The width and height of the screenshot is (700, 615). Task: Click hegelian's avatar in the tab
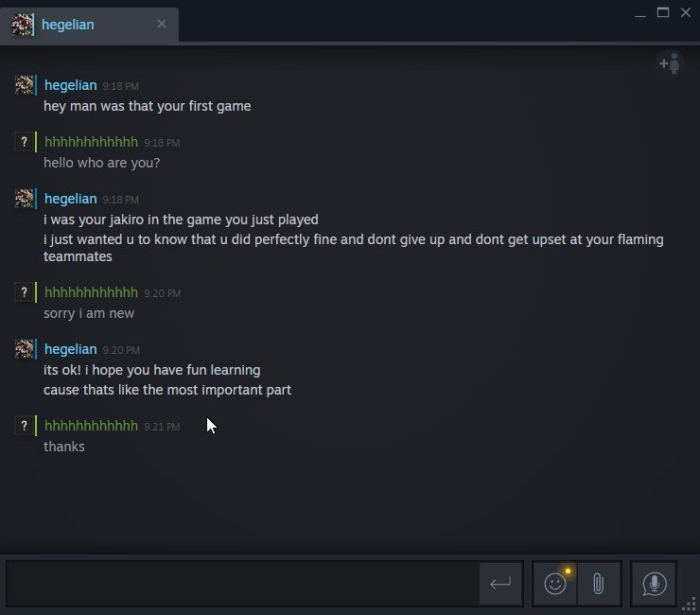pyautogui.click(x=22, y=25)
